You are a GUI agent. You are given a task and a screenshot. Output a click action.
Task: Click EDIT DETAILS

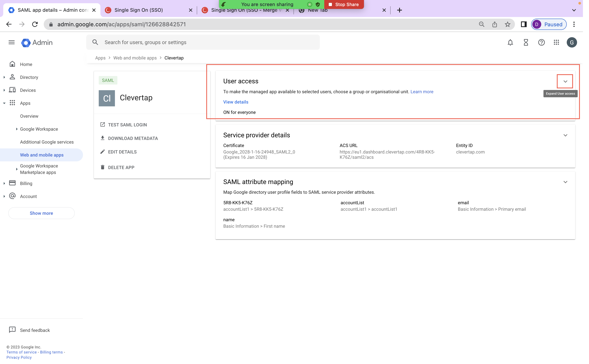[x=118, y=152]
